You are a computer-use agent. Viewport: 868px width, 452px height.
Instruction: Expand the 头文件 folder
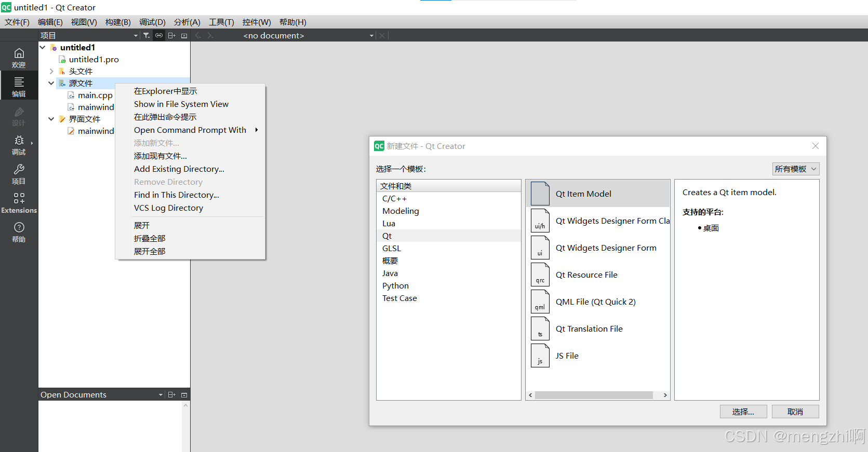[51, 71]
